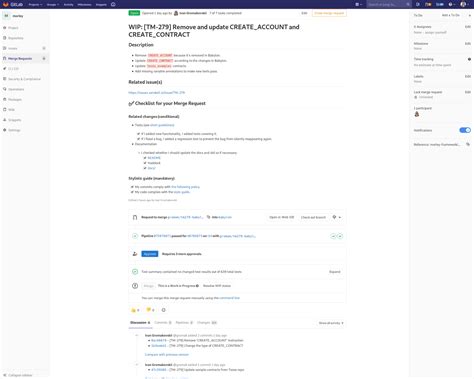Screen dimensions: 474x379
Task: Toggle the added tests for new functionality checkbox
Action: [x=138, y=134]
